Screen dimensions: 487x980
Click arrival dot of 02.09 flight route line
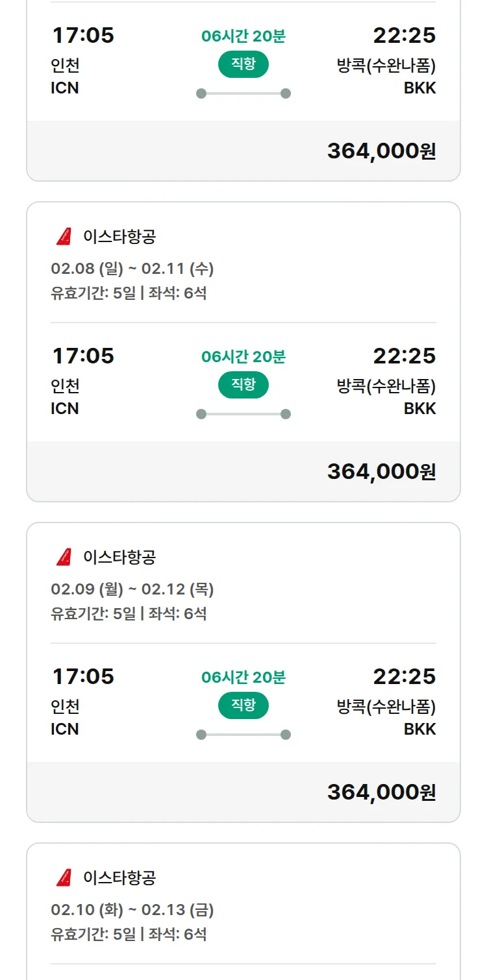pyautogui.click(x=285, y=735)
